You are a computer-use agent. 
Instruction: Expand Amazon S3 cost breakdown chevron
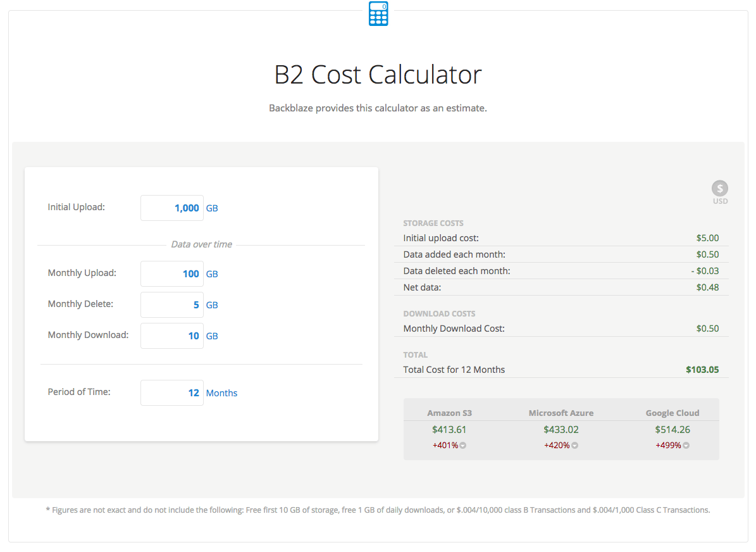(x=462, y=445)
